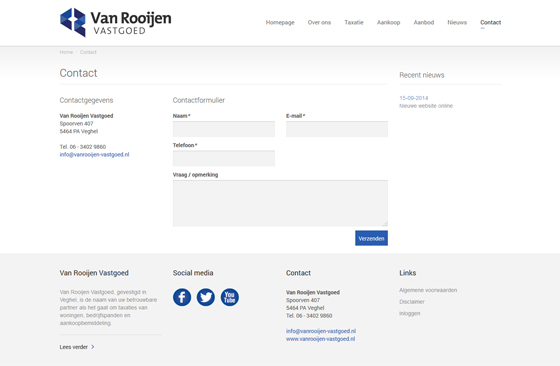The height and width of the screenshot is (366, 560).
Task: Click the footer info@vanrooijen-vastgoed.nl link
Action: coord(321,331)
